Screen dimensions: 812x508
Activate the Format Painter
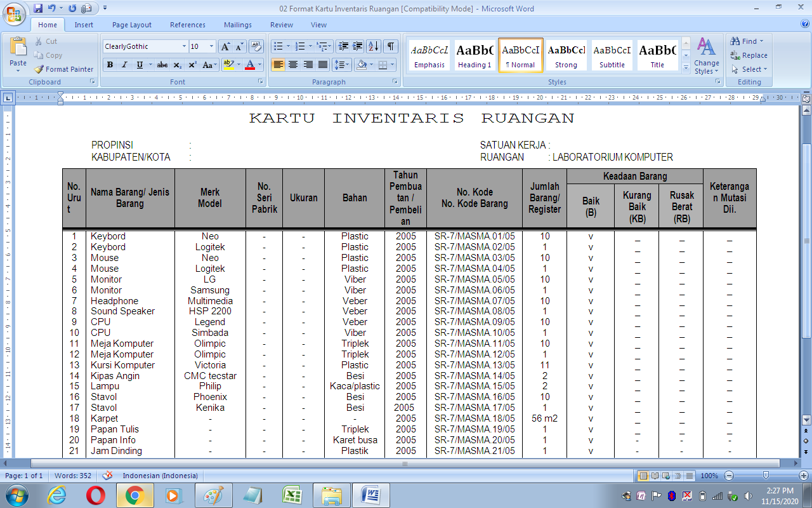coord(63,69)
